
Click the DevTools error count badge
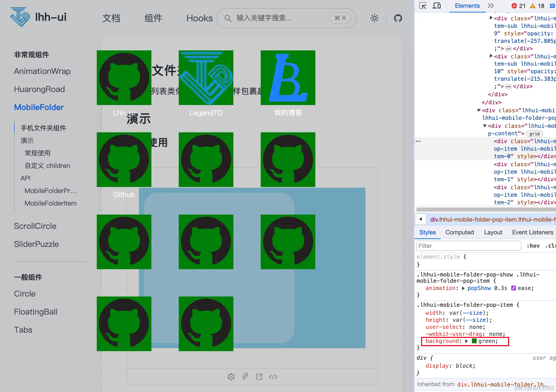coord(518,6)
